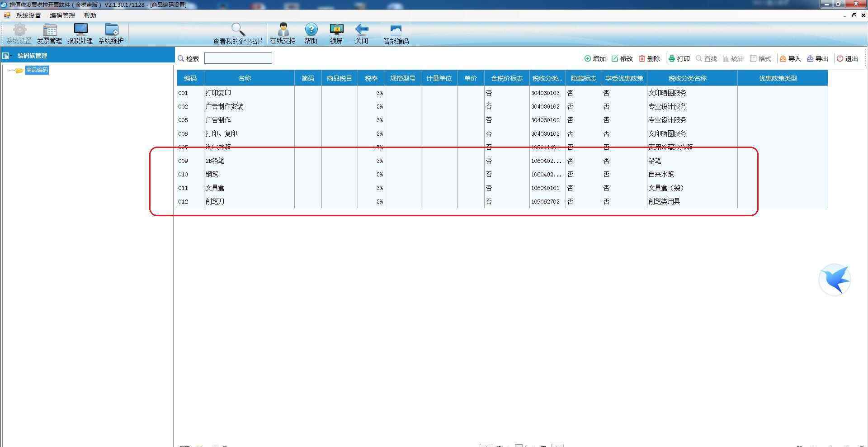
Task: Click the 删除 delete button
Action: click(649, 59)
